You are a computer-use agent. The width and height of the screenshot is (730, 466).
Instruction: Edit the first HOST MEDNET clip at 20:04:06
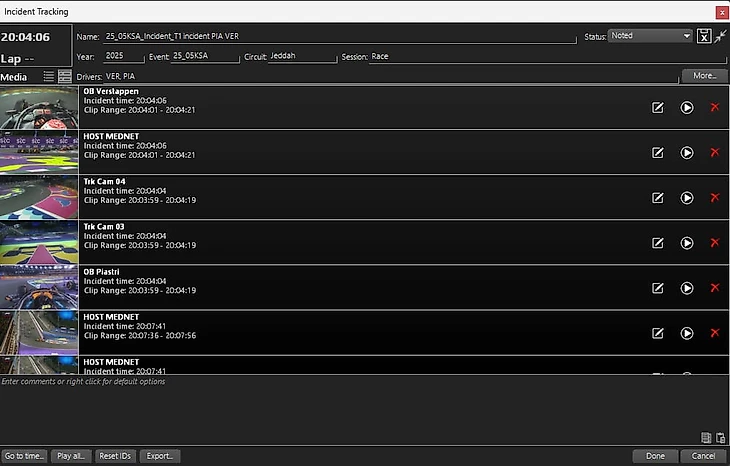[657, 153]
